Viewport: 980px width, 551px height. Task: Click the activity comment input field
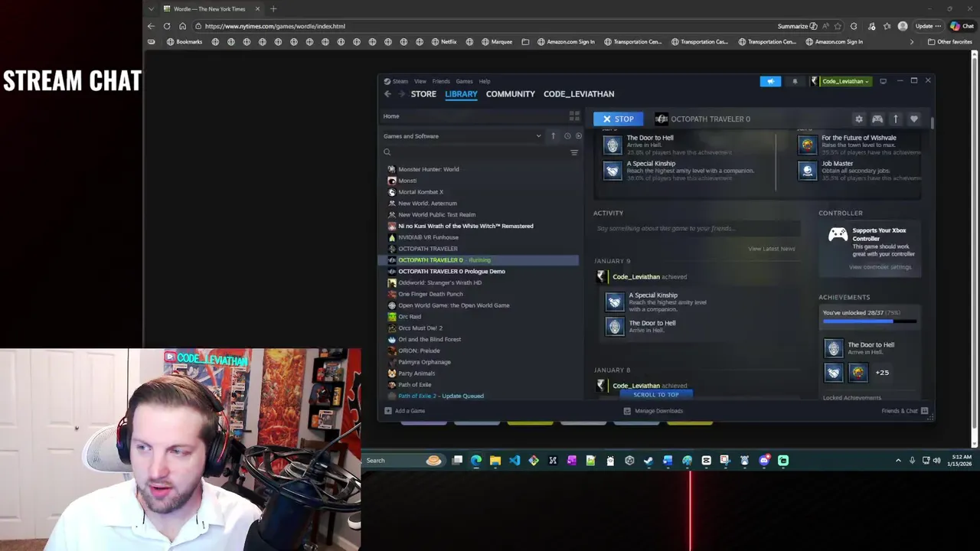pos(697,228)
